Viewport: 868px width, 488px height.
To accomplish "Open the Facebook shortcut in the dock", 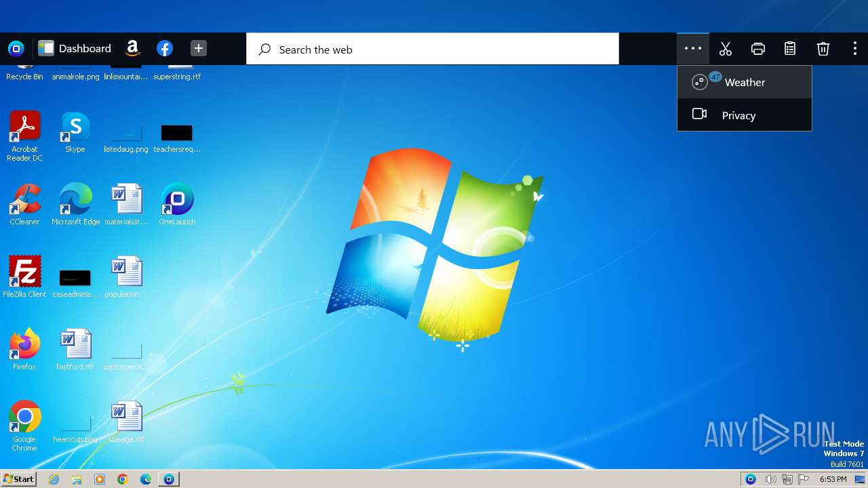I will [x=165, y=49].
